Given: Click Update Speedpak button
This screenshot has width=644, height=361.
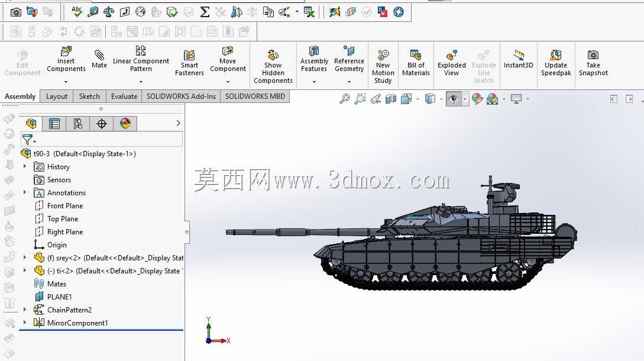Looking at the screenshot, I should pyautogui.click(x=556, y=63).
